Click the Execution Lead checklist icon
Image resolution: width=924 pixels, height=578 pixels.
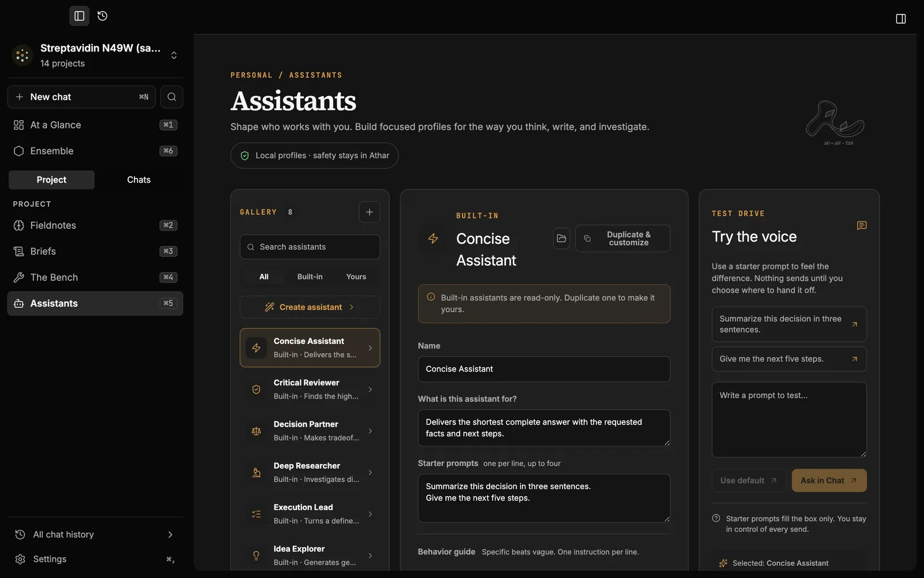point(256,514)
